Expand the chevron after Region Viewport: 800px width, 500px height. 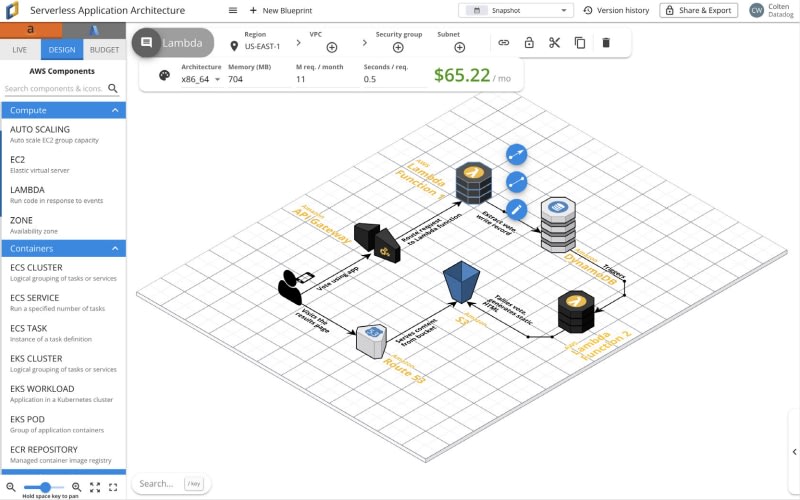[x=298, y=43]
